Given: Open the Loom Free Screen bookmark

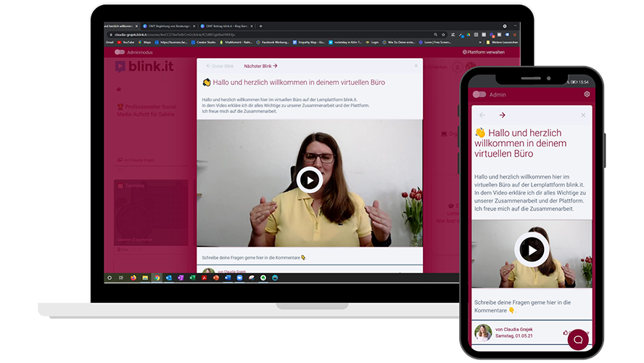Looking at the screenshot, I should (x=435, y=42).
